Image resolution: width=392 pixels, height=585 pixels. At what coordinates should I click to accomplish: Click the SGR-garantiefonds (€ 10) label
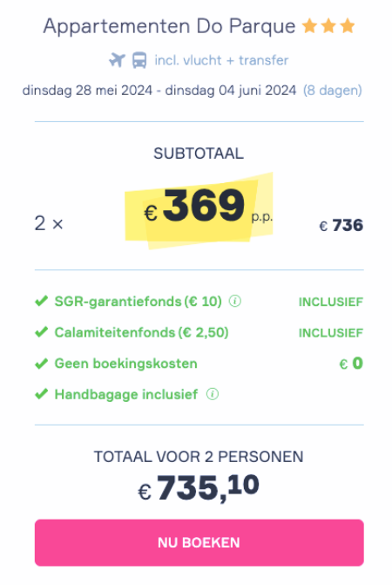[x=139, y=301]
